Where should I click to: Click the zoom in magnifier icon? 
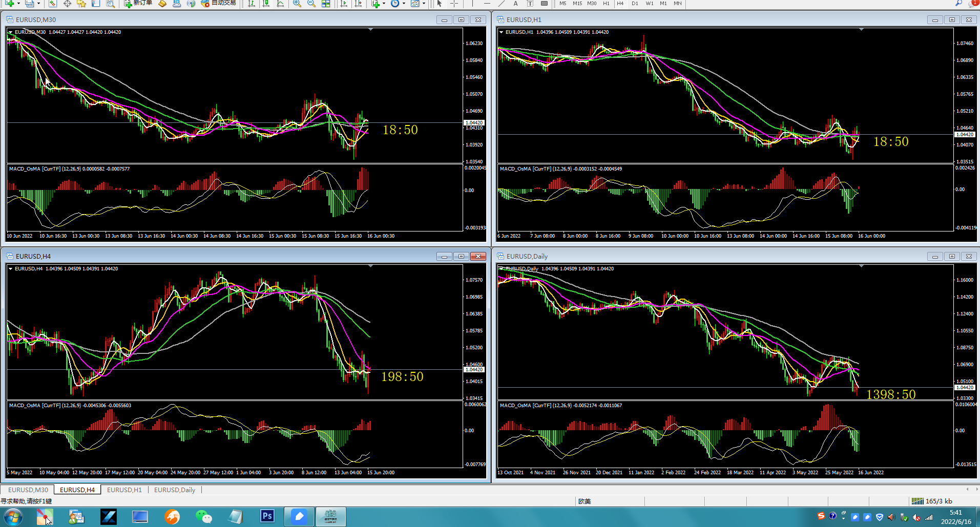point(297,4)
